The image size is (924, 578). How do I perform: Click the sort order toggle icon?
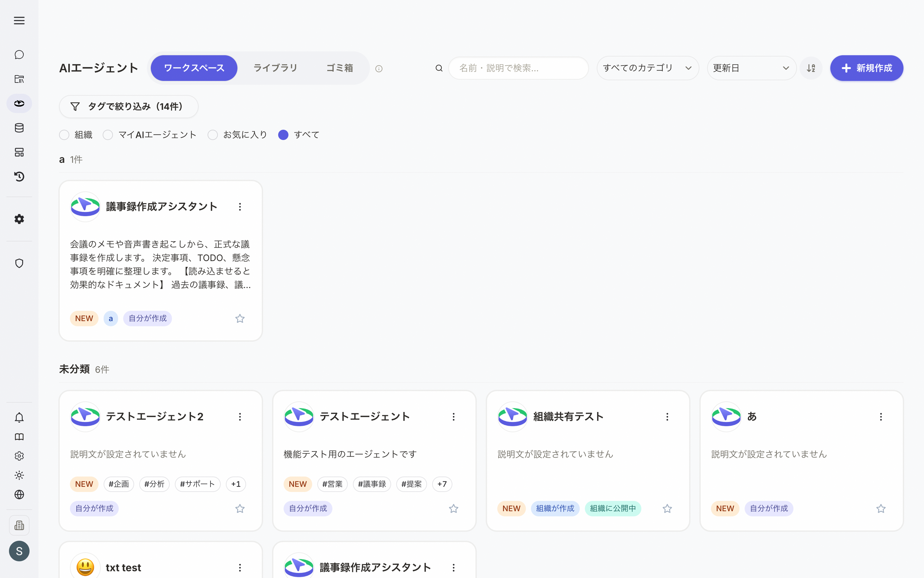click(x=811, y=68)
